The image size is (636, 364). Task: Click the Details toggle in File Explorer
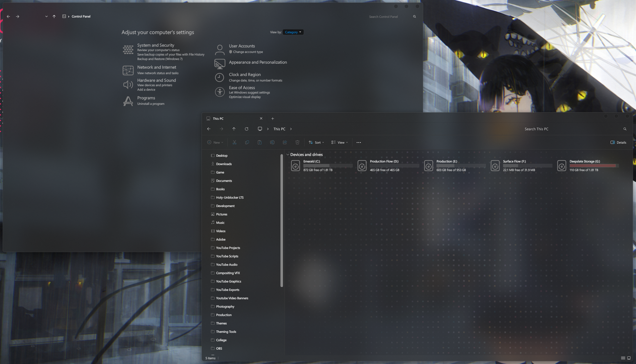pyautogui.click(x=618, y=142)
